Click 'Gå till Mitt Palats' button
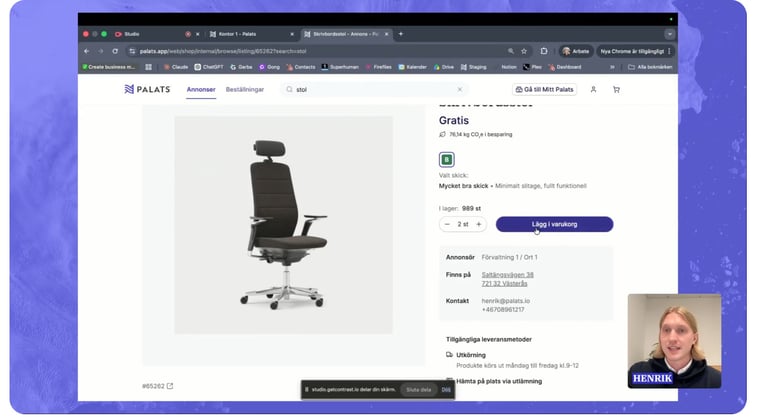 544,90
